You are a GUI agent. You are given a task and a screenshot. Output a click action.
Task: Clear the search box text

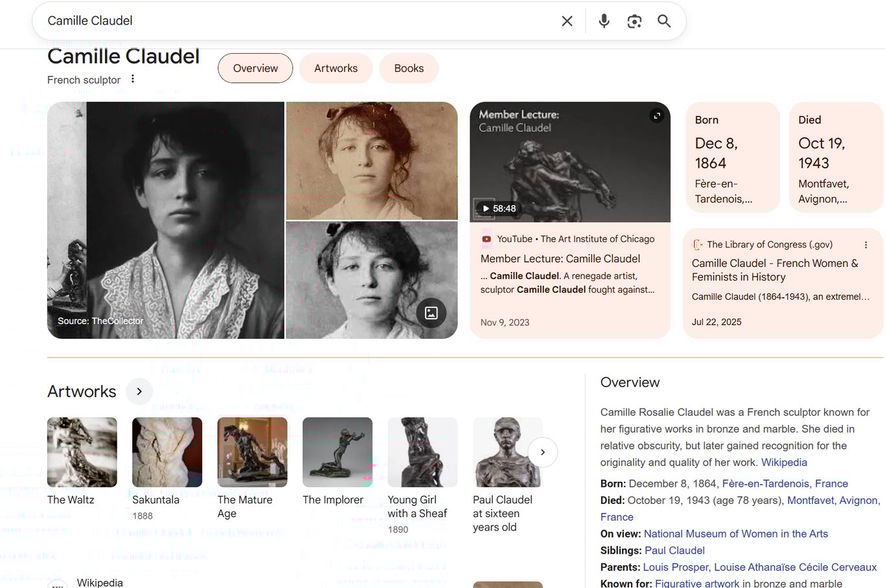pos(567,21)
